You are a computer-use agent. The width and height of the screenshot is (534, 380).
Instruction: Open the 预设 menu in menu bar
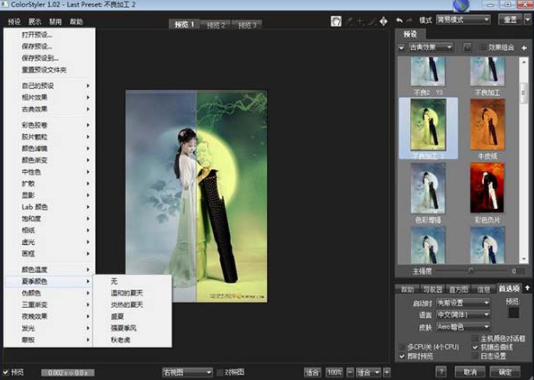pos(14,22)
